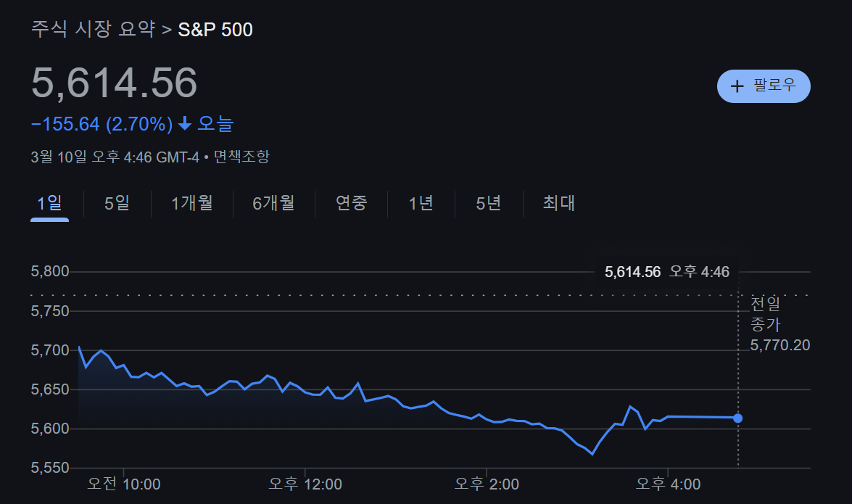Click the 5,650 y-axis label
Viewport: 852px width, 504px height.
[x=50, y=389]
